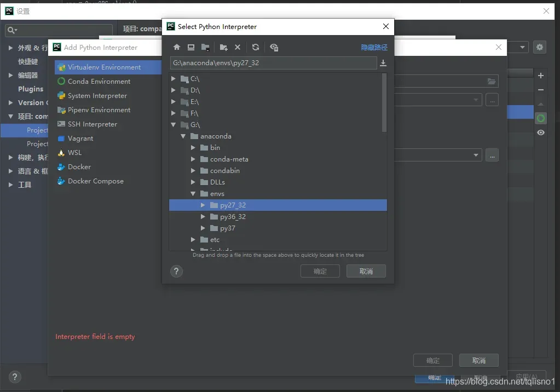This screenshot has height=392, width=560.
Task: Jump to desktop directory icon
Action: [x=191, y=47]
